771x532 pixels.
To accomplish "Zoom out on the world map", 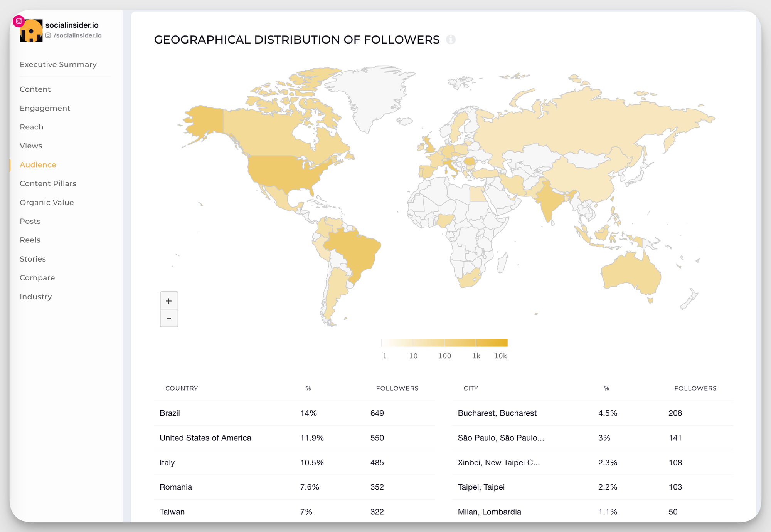I will (169, 318).
